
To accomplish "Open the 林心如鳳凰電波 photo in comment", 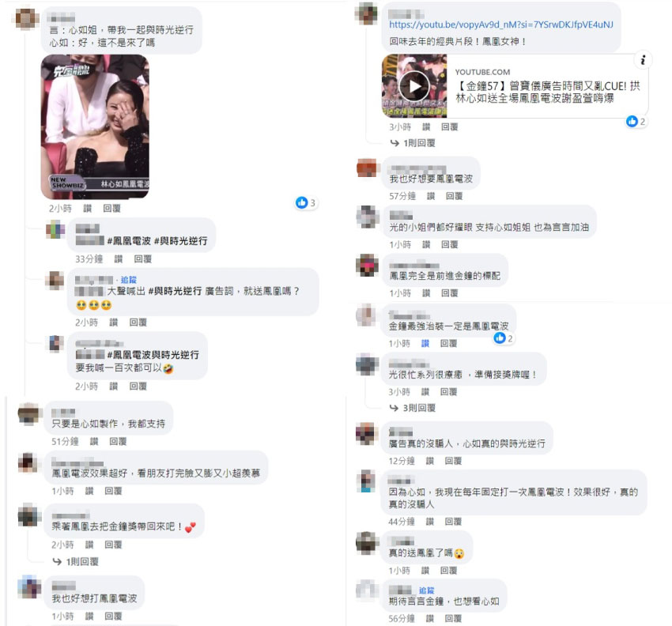I will point(95,126).
